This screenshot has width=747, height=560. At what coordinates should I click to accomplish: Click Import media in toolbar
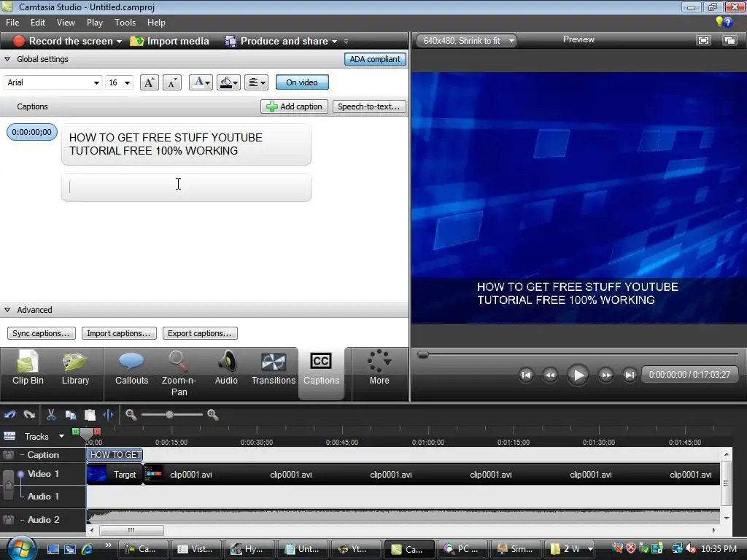click(169, 42)
